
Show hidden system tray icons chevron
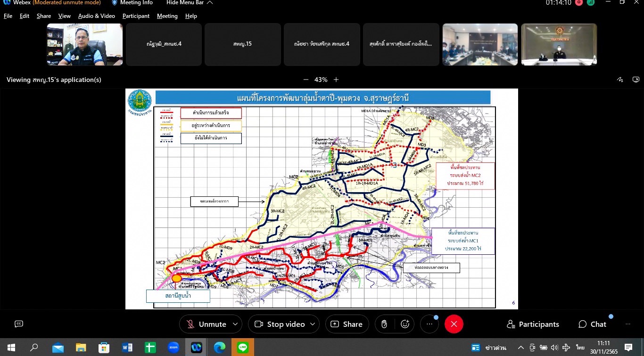point(520,348)
